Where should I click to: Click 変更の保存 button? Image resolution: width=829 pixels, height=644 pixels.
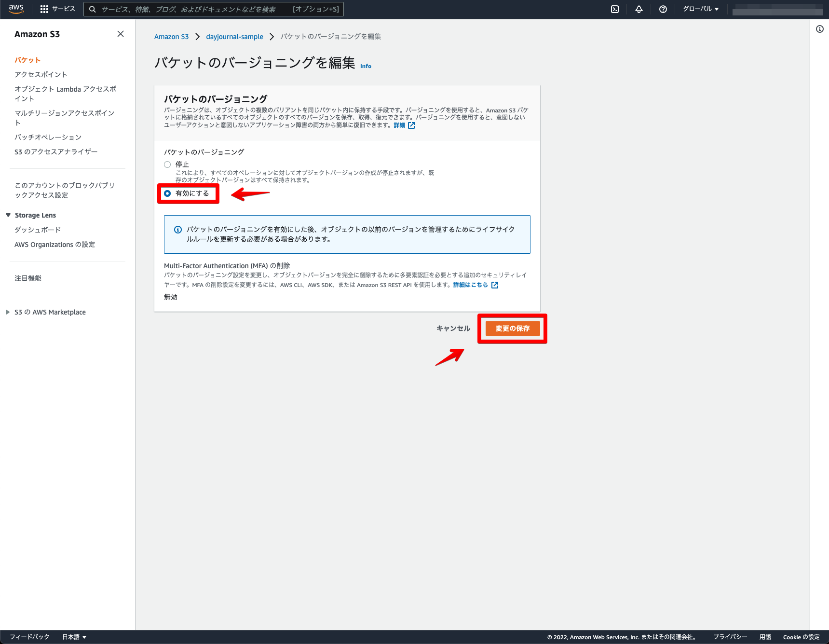click(x=513, y=329)
